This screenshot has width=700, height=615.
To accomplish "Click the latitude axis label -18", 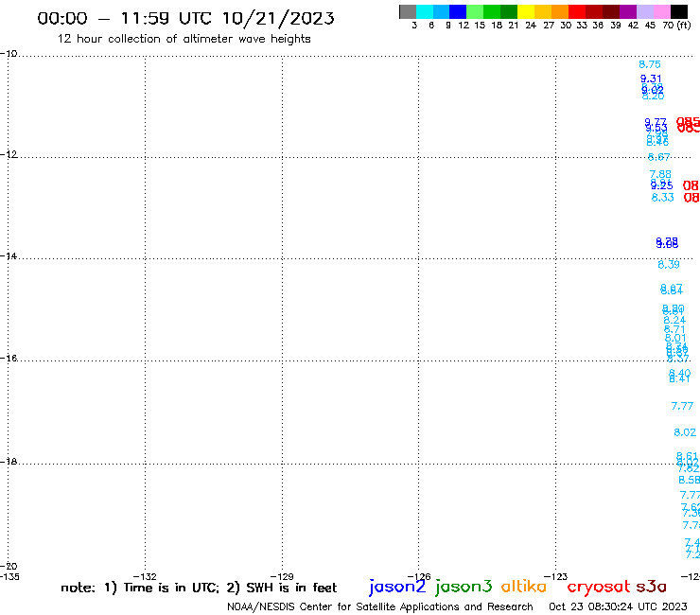I will click(9, 462).
